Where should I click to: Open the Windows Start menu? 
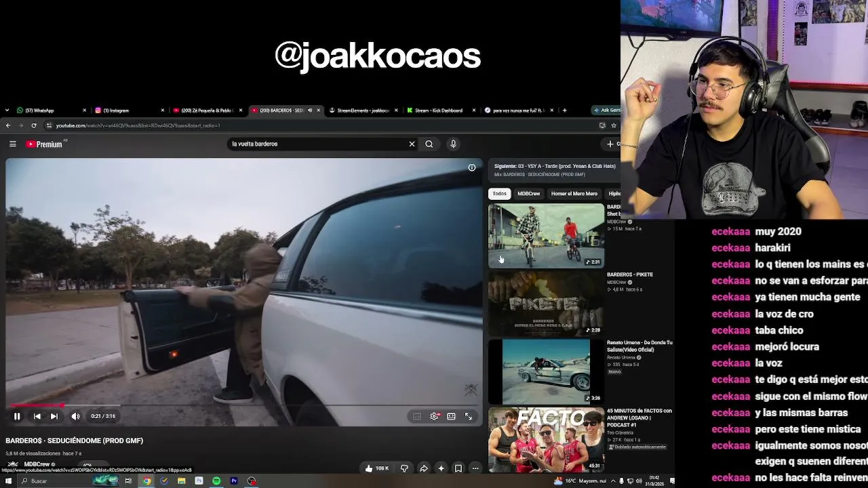click(x=8, y=481)
